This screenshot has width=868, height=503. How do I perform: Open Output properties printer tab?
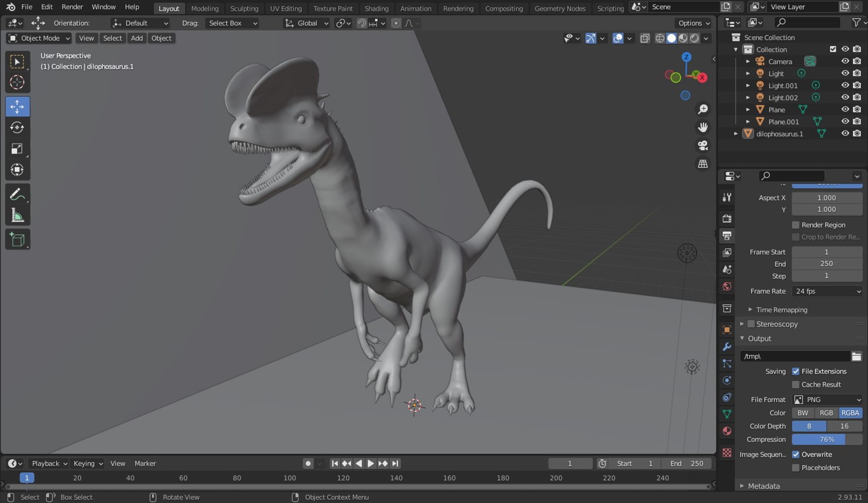click(x=727, y=235)
